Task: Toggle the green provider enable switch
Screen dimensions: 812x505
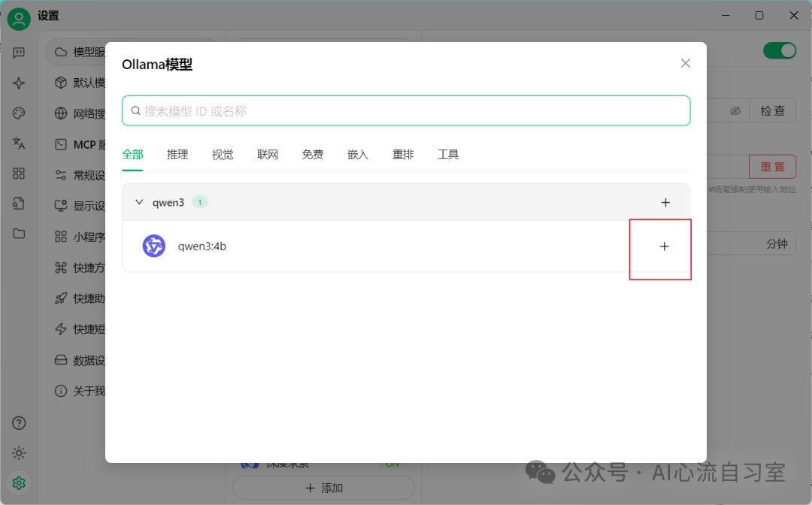Action: point(780,50)
